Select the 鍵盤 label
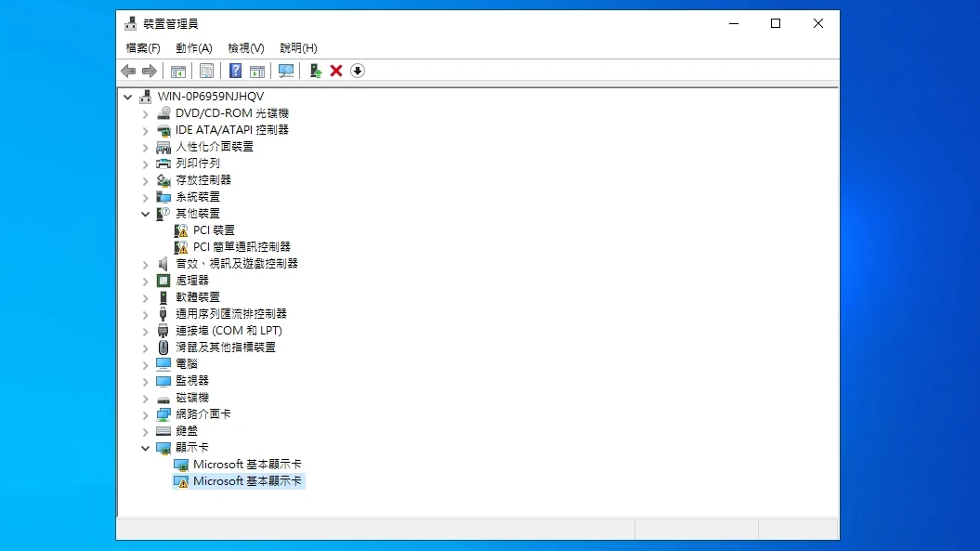This screenshot has width=980, height=551. 187,431
